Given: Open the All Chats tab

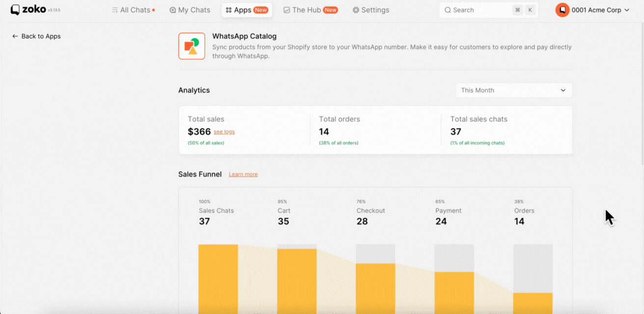Looking at the screenshot, I should click(x=133, y=10).
